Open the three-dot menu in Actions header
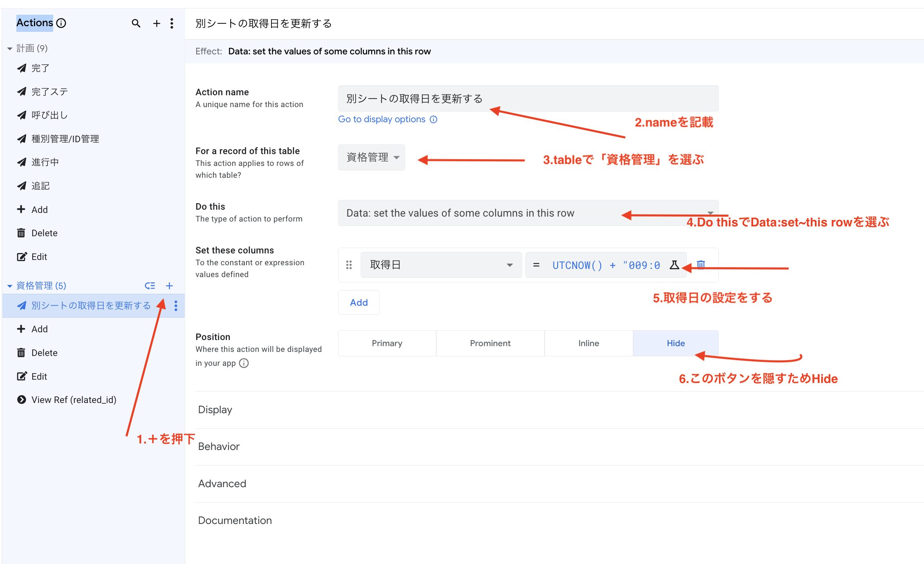This screenshot has width=924, height=564. click(172, 23)
